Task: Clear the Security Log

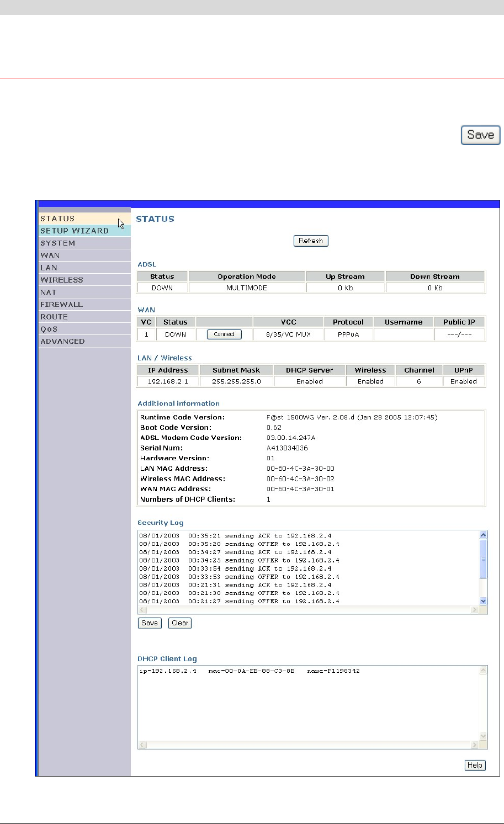Action: [x=180, y=623]
